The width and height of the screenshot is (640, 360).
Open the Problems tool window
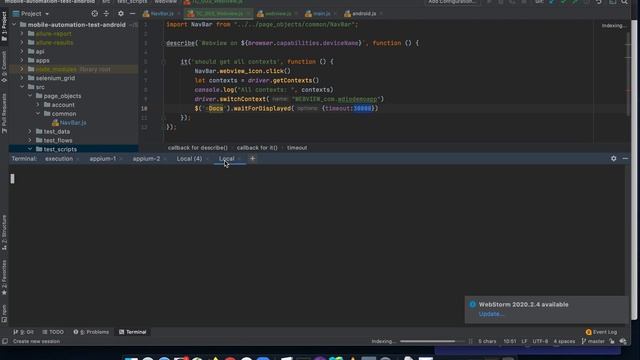[91, 332]
